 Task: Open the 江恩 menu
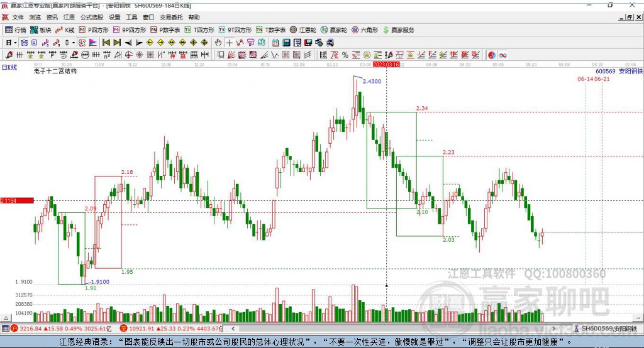tap(69, 17)
